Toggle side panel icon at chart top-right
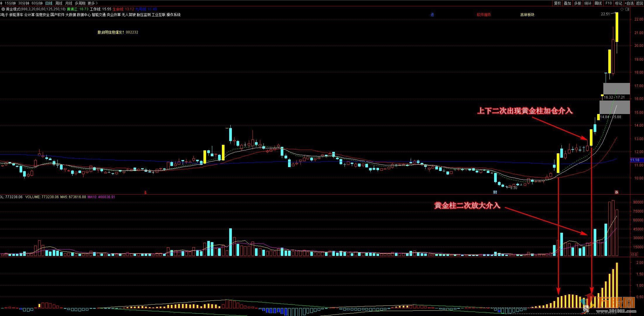This screenshot has width=644, height=316. [627, 9]
